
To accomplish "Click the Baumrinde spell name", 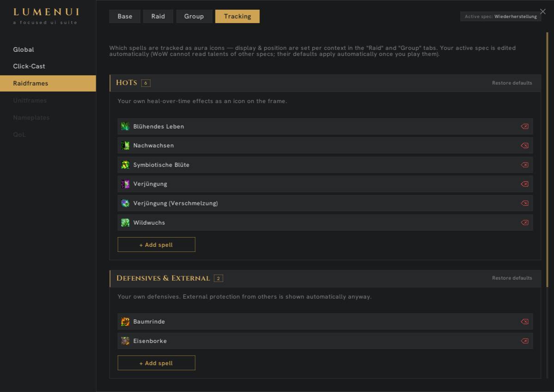I will click(x=149, y=322).
